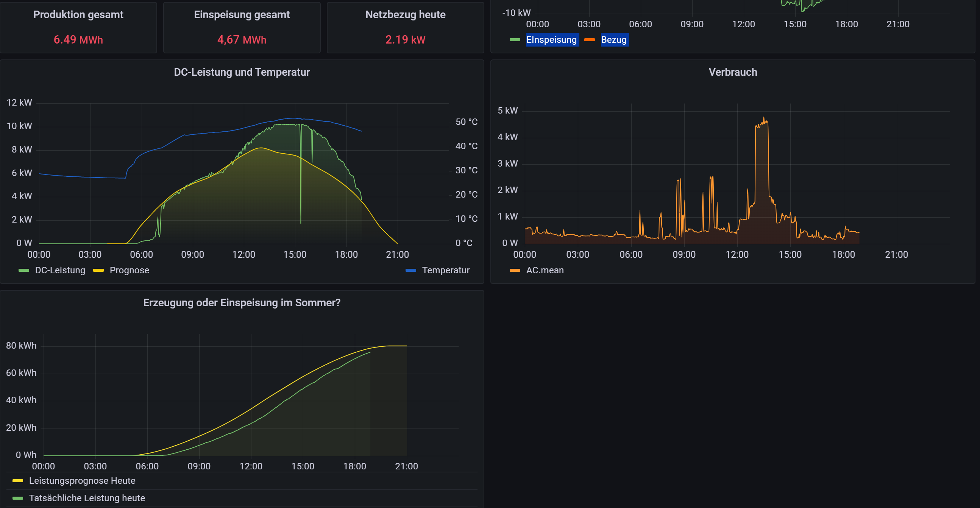Click the AC.mean legend label in Verbrauch
This screenshot has width=980, height=508.
[x=545, y=270]
